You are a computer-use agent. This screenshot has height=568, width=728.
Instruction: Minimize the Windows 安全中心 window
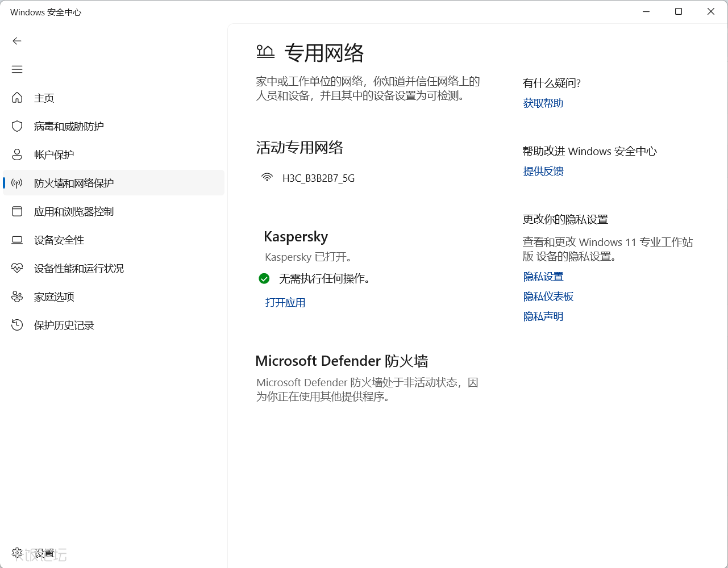pos(646,11)
